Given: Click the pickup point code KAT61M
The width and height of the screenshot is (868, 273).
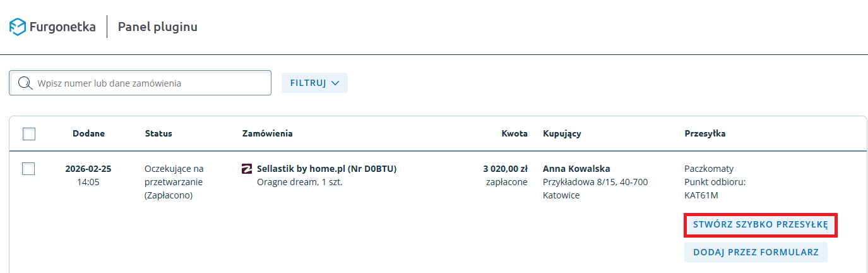Looking at the screenshot, I should point(701,195).
